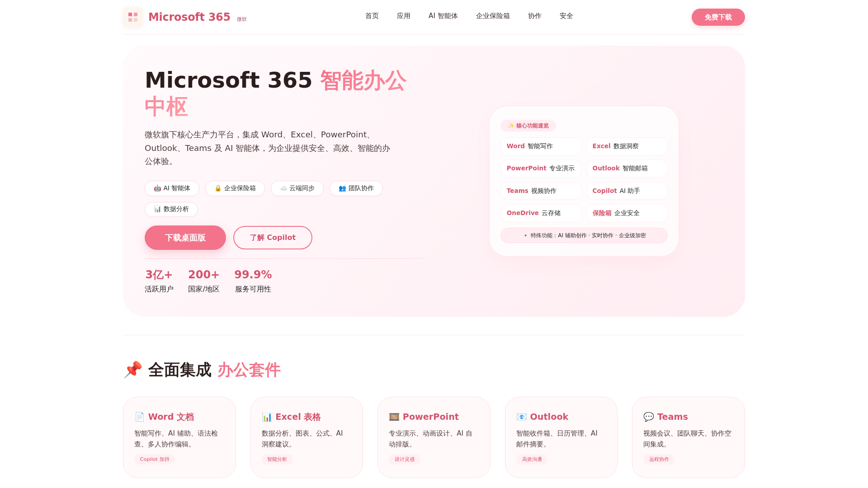Click the Microsoft 365 four-square logo icon
Image resolution: width=868 pixels, height=488 pixels.
pyautogui.click(x=133, y=17)
